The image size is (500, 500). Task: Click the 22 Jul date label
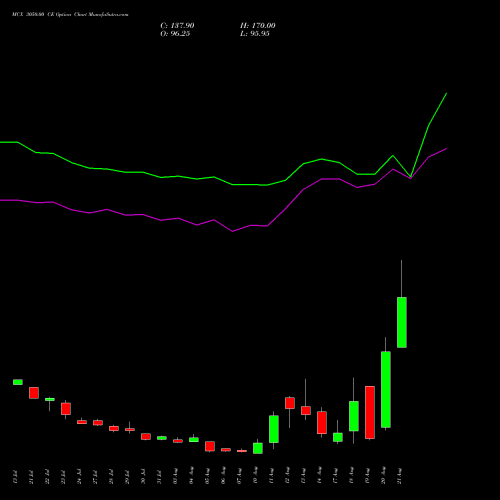click(48, 477)
